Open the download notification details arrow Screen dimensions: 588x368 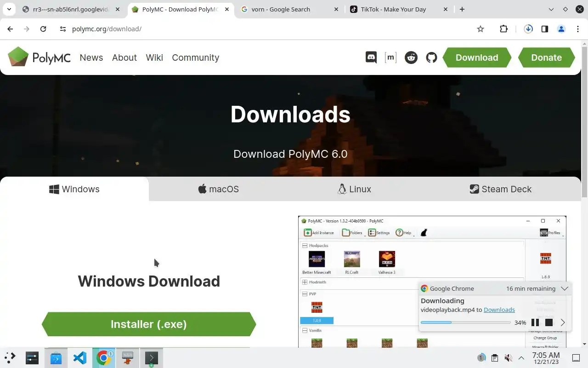[563, 322]
